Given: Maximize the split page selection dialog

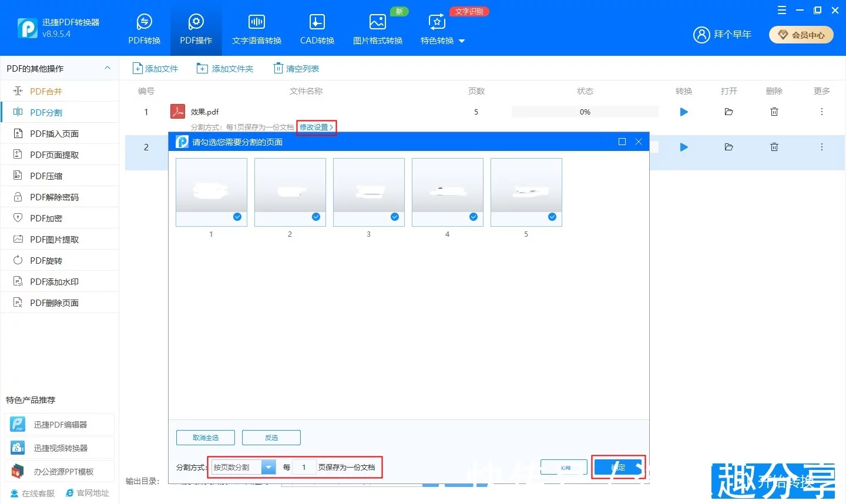Looking at the screenshot, I should coord(622,142).
